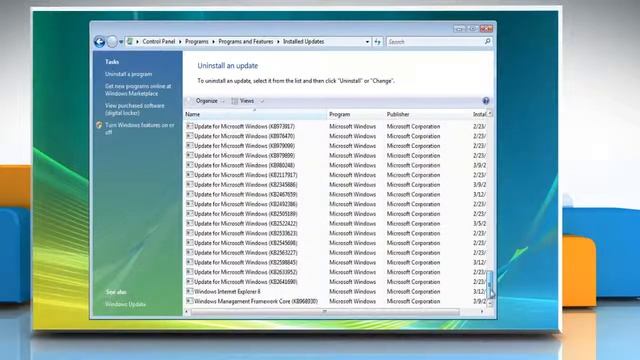Expand the arrow after Programs and Features breadcrumb
This screenshot has width=640, height=360.
[x=278, y=42]
